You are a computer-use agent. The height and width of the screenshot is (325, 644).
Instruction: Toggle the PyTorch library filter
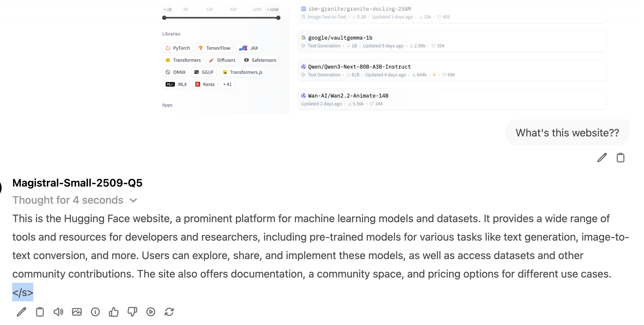(177, 48)
